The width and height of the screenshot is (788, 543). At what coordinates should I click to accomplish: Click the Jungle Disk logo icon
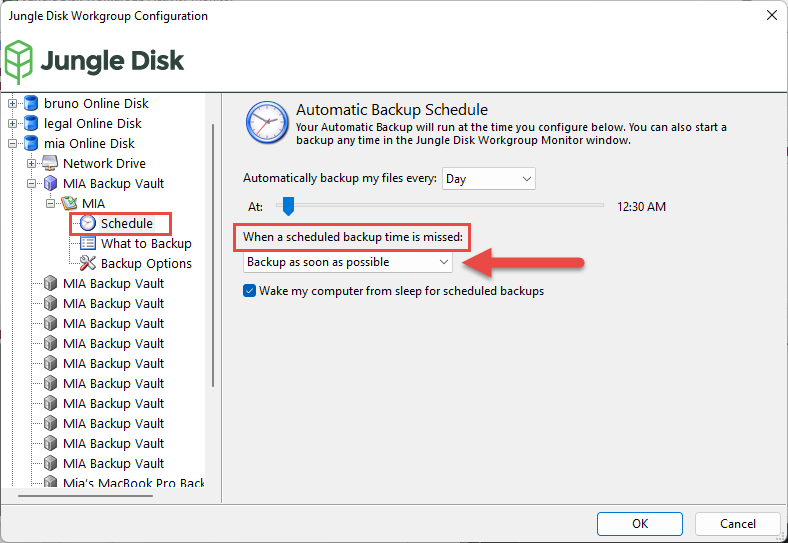click(x=19, y=61)
